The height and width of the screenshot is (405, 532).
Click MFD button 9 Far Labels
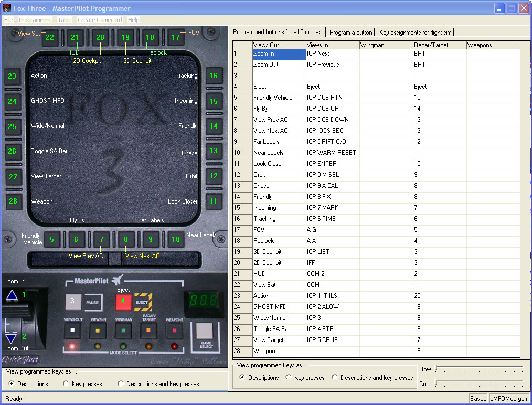(x=151, y=239)
